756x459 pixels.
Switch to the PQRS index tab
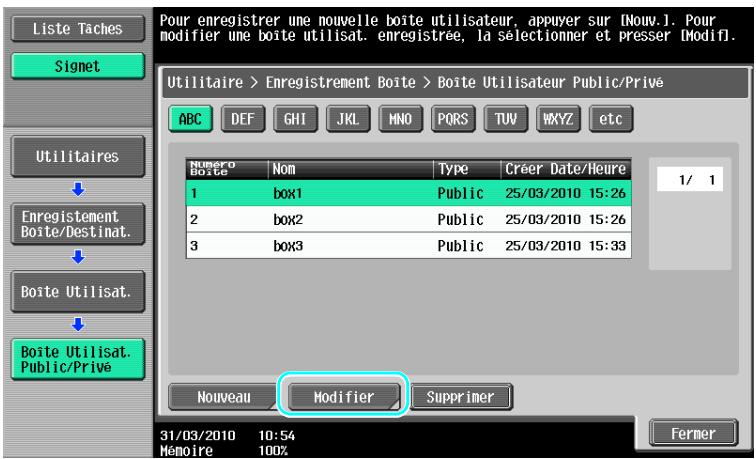[453, 119]
